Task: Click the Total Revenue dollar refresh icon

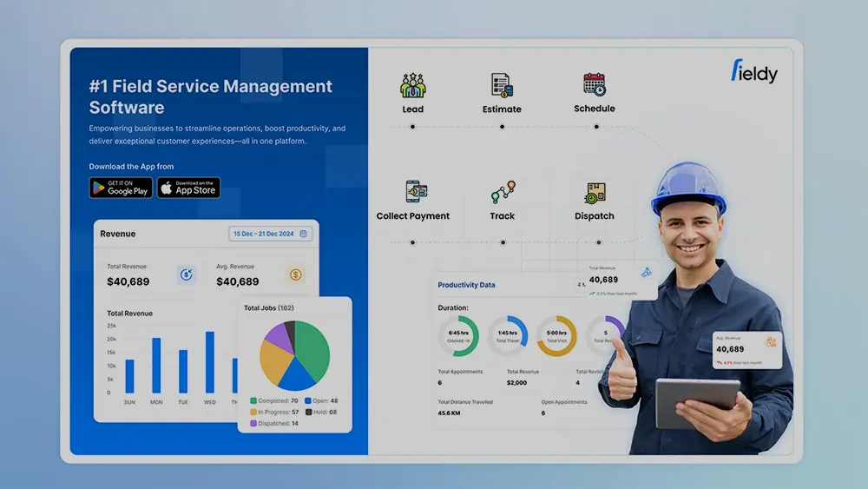Action: [x=187, y=274]
